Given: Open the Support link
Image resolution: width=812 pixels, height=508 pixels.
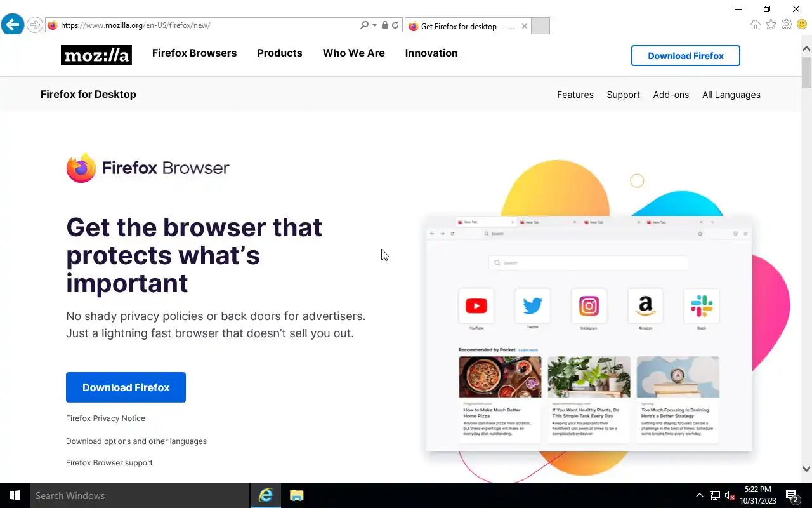Looking at the screenshot, I should click(x=623, y=95).
